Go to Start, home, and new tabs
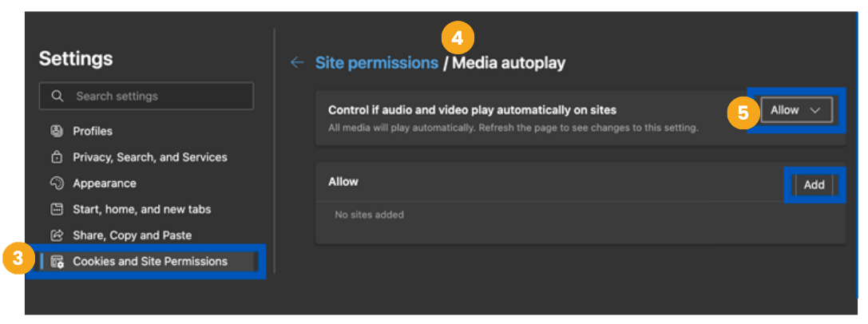Screen dimensions: 868x324 [x=141, y=210]
